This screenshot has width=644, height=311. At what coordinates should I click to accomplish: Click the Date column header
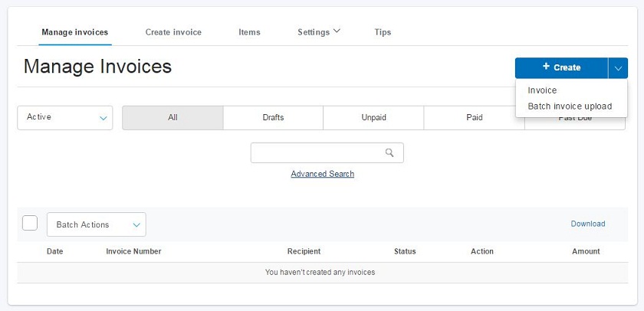coord(55,251)
